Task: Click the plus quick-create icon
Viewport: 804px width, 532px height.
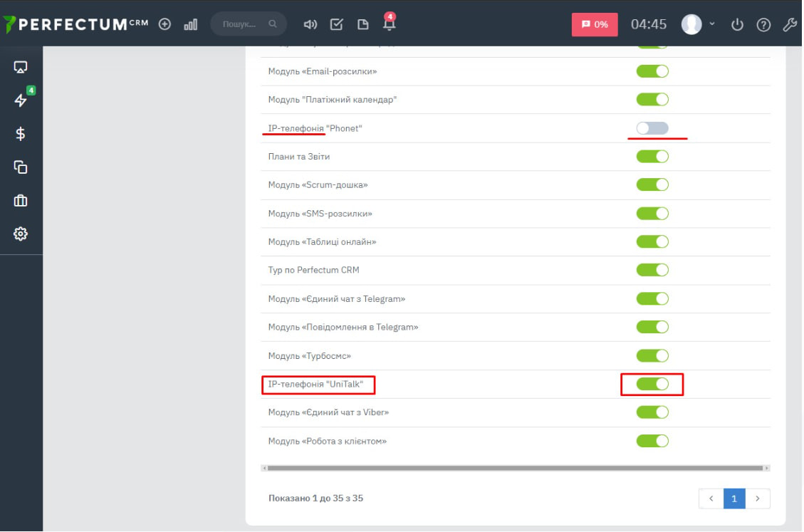Action: point(165,24)
